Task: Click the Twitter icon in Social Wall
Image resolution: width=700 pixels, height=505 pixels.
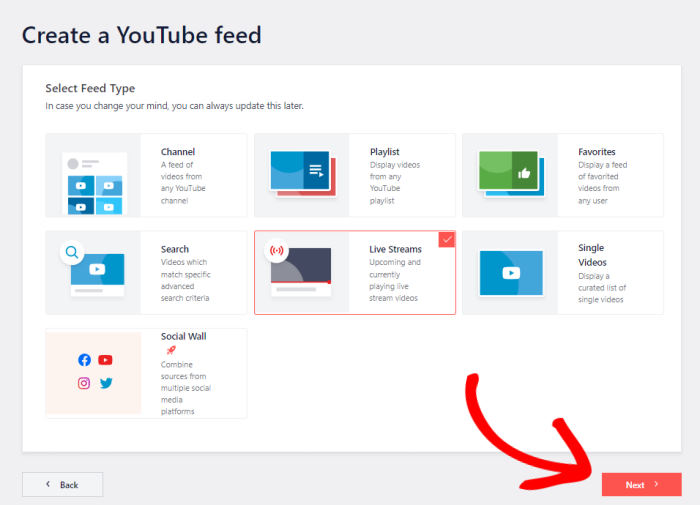Action: click(106, 383)
